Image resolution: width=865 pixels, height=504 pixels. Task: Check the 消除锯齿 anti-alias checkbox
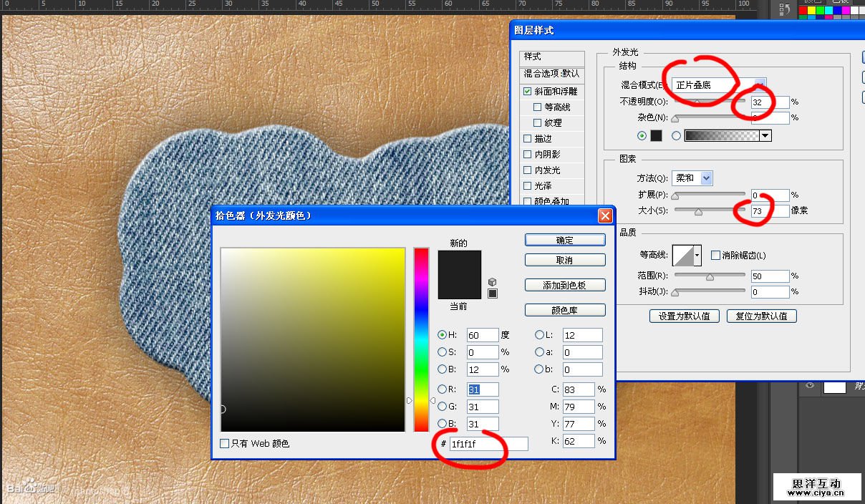coord(715,256)
